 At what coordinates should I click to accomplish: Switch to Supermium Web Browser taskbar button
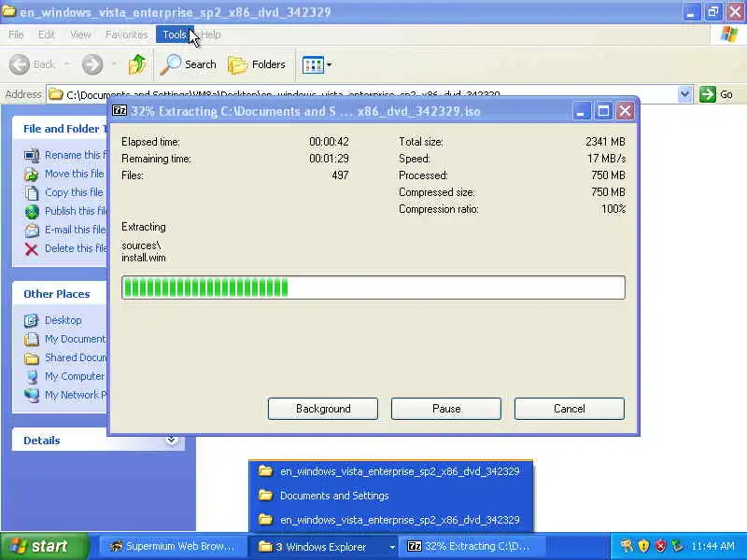tap(173, 546)
